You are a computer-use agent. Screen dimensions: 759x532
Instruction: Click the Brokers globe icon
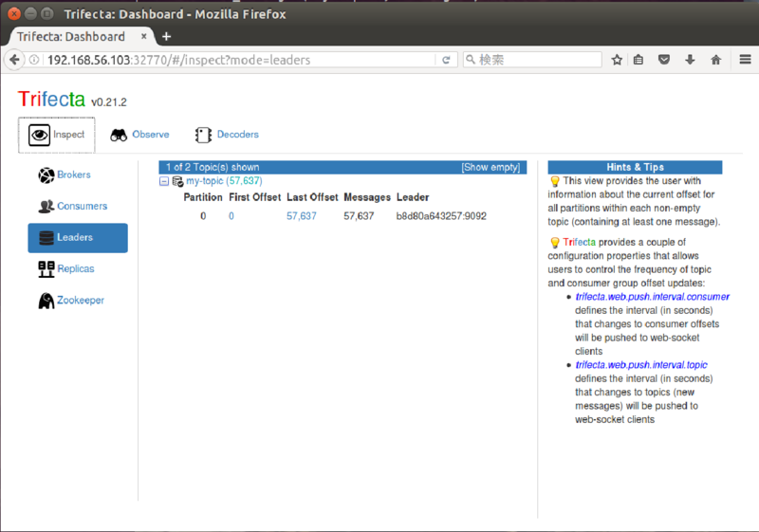click(x=46, y=175)
